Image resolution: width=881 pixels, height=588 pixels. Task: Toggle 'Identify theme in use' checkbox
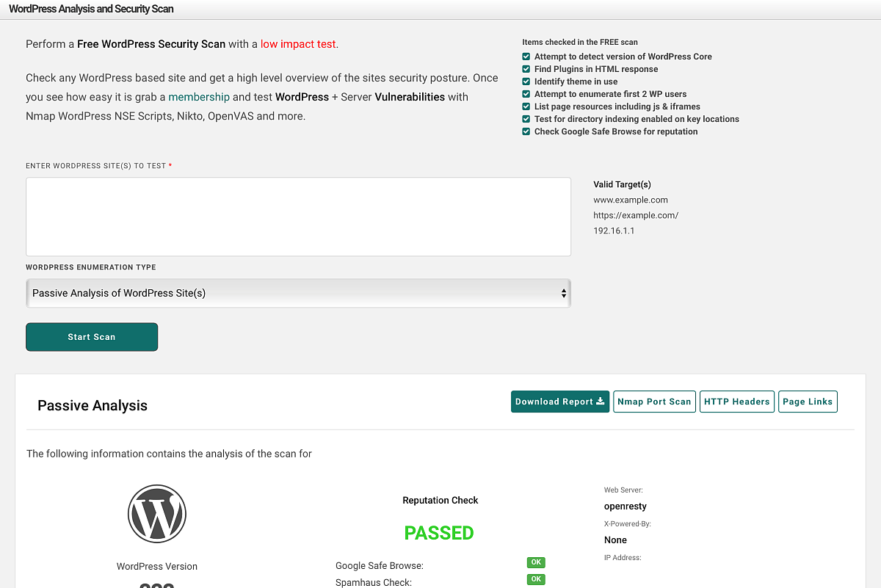tap(526, 81)
